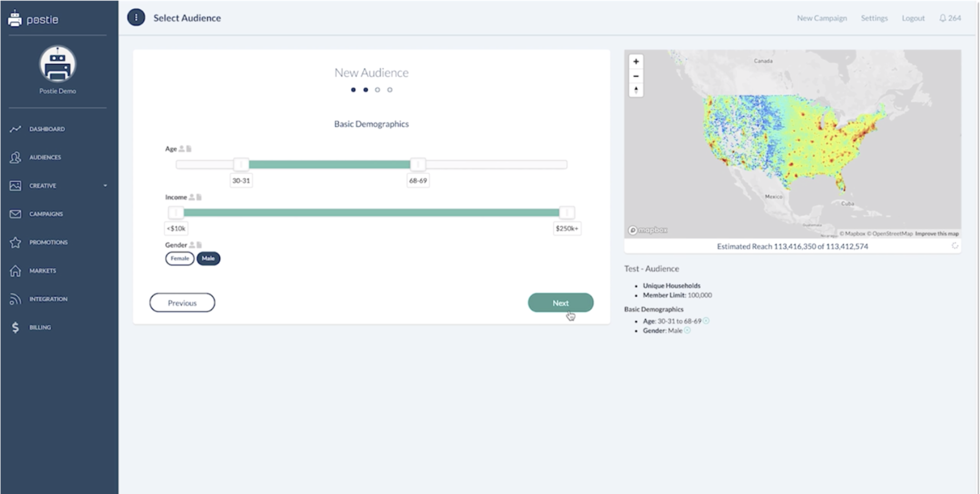The width and height of the screenshot is (980, 494).
Task: Zoom in on the map
Action: pyautogui.click(x=636, y=62)
